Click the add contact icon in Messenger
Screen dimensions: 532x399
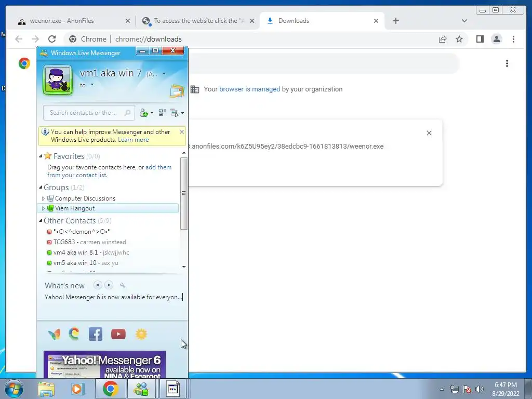[144, 113]
